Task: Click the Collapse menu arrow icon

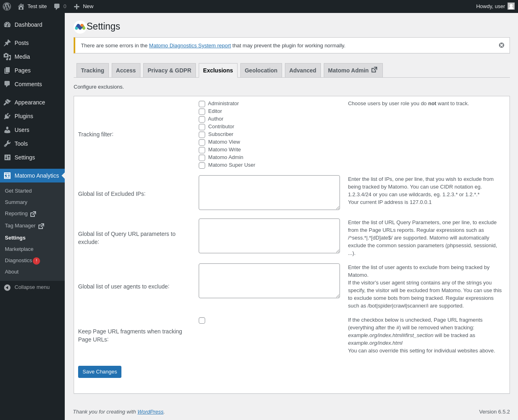Action: tap(7, 287)
